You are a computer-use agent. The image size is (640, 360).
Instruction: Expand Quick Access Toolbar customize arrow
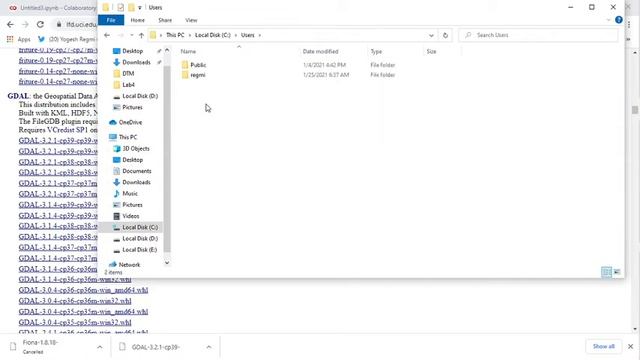tap(140, 8)
